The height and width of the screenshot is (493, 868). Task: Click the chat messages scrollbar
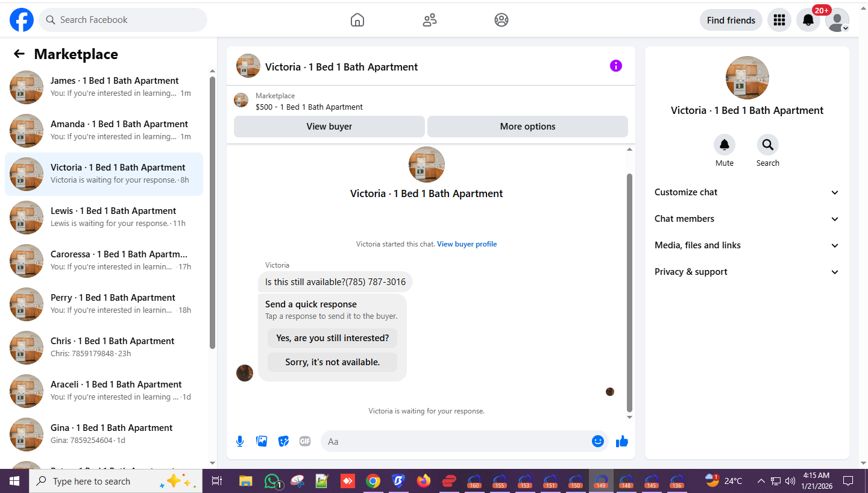[x=630, y=292]
